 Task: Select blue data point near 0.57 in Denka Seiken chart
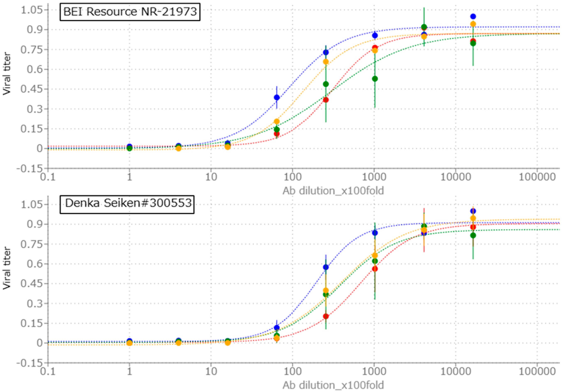pos(326,267)
